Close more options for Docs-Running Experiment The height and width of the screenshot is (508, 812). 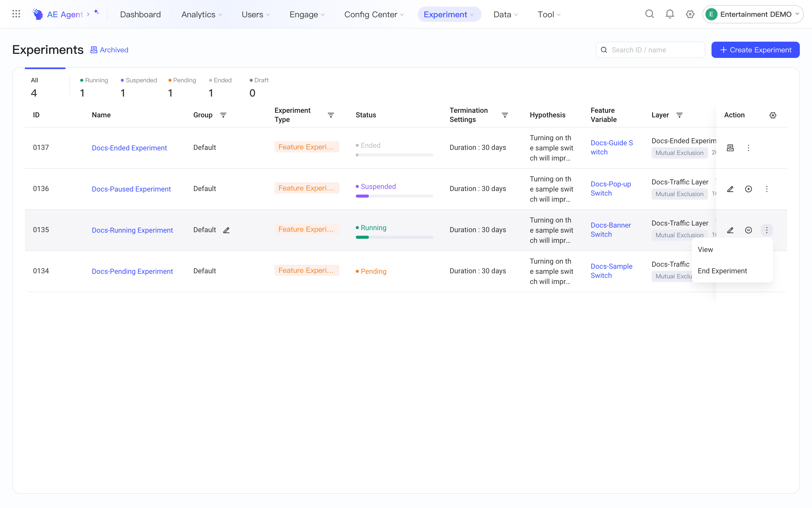coord(767,230)
